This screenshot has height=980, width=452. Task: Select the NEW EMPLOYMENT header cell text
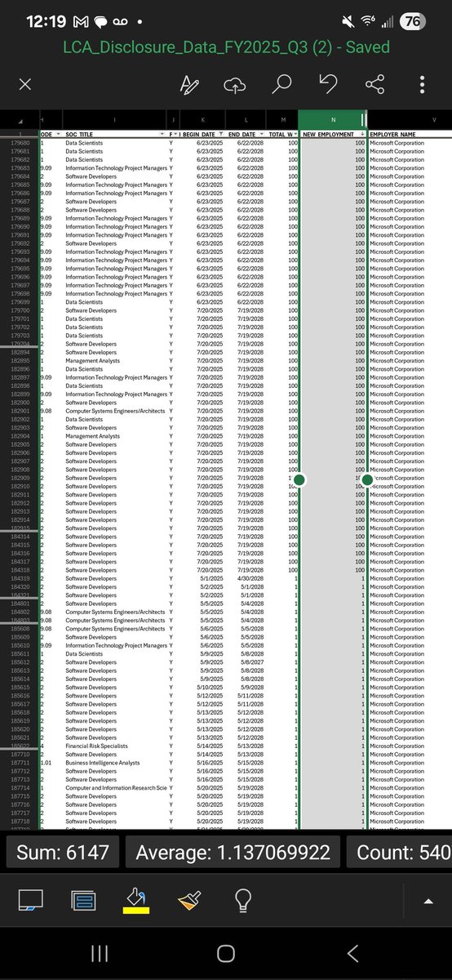(329, 134)
